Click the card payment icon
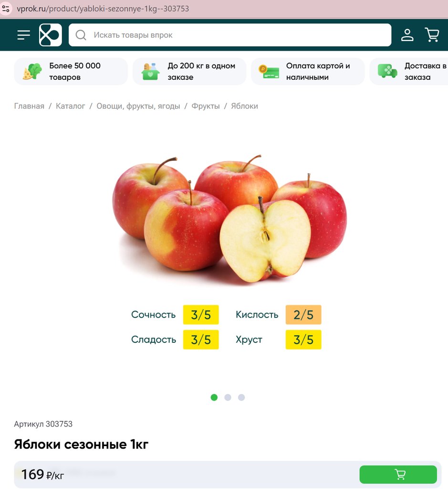The width and height of the screenshot is (448, 489). click(x=269, y=72)
